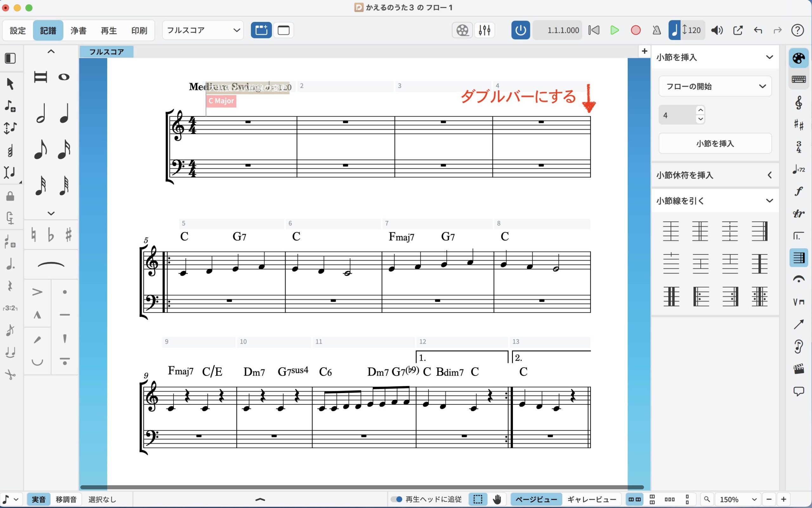Toggle the activate project power button
The height and width of the screenshot is (508, 812).
point(520,30)
